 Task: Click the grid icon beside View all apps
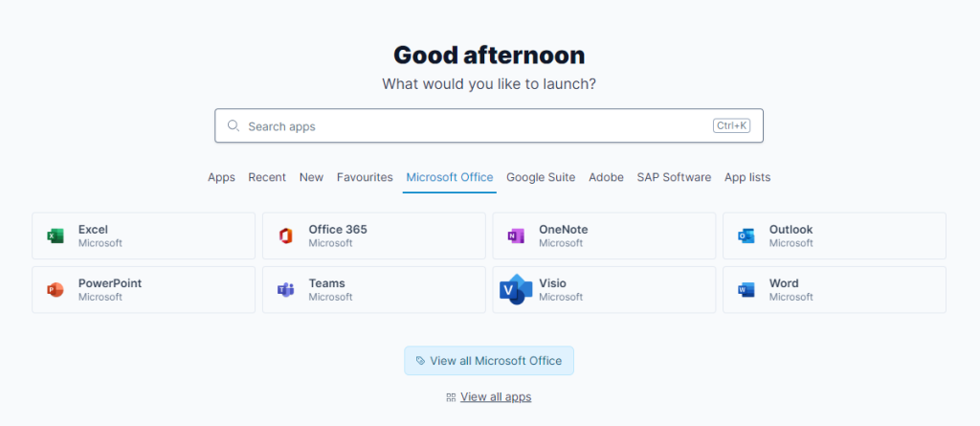coord(451,397)
